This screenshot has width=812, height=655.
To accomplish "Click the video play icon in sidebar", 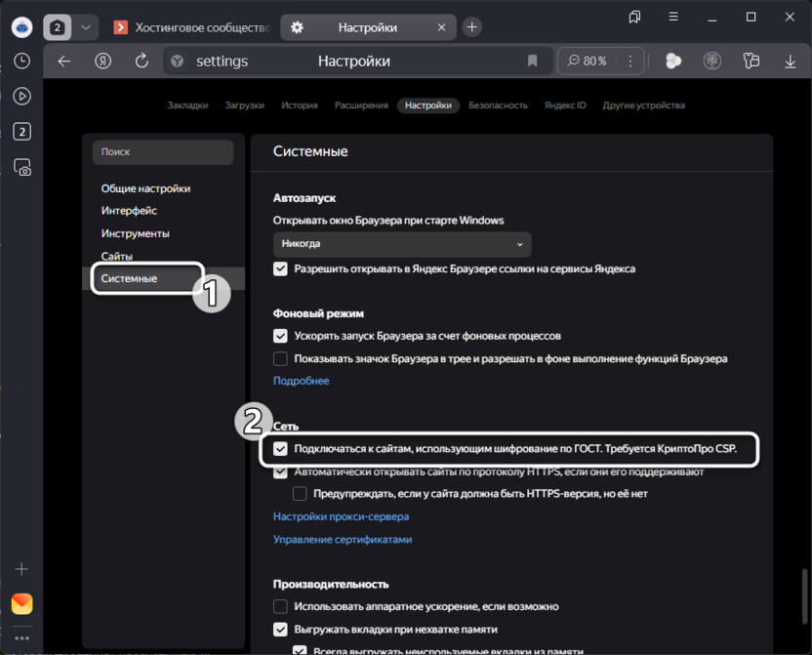I will (21, 97).
